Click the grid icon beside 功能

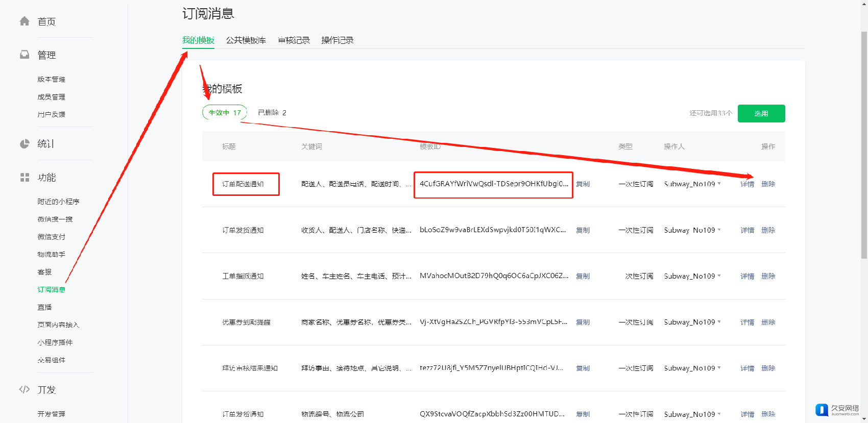coord(25,177)
